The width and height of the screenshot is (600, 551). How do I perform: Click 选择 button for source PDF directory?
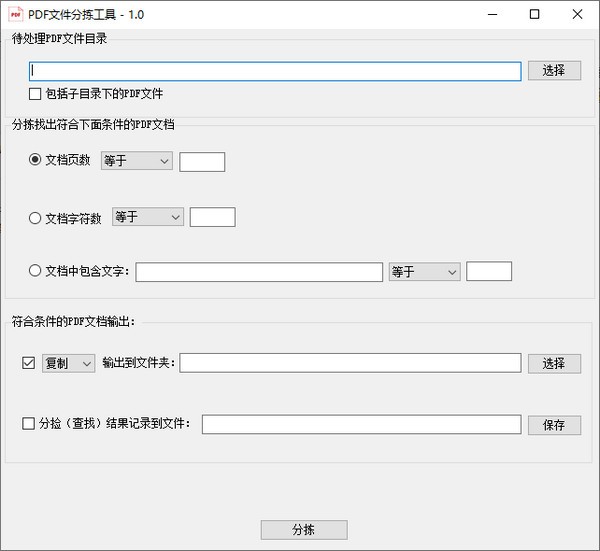(x=554, y=70)
